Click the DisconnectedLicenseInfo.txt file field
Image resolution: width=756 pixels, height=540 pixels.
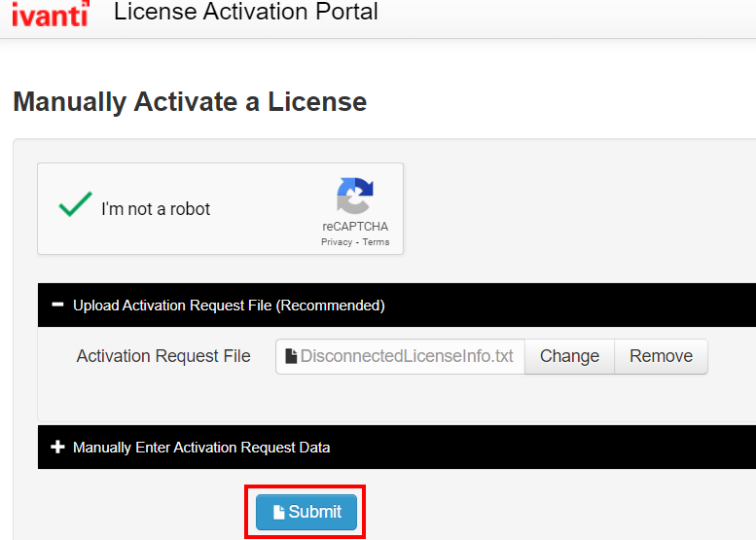(x=400, y=356)
